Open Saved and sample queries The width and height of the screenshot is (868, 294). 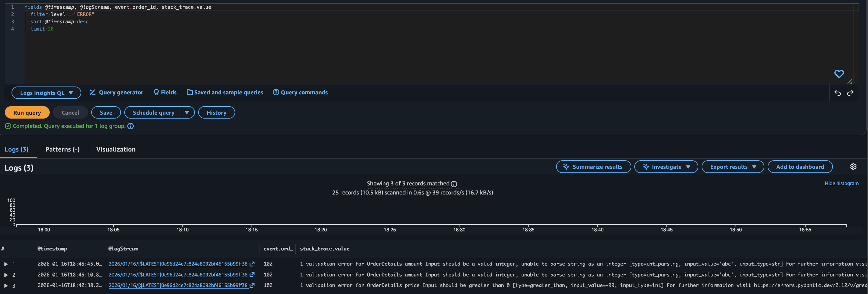pos(224,92)
